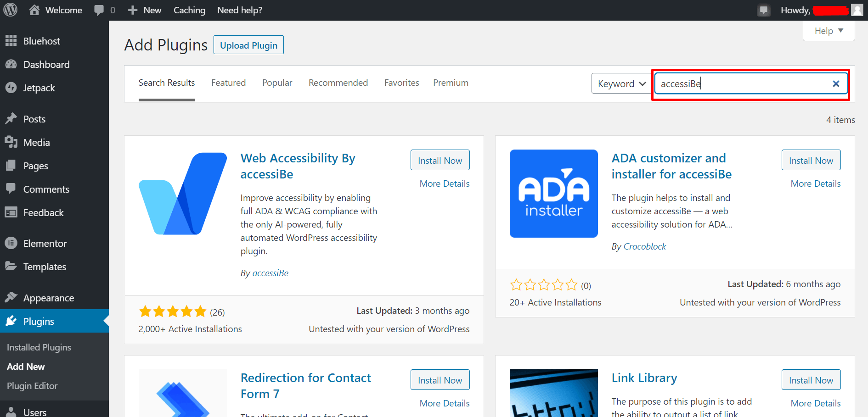Screen dimensions: 868x417
Task: Select the Plugins sidebar menu
Action: click(54, 321)
